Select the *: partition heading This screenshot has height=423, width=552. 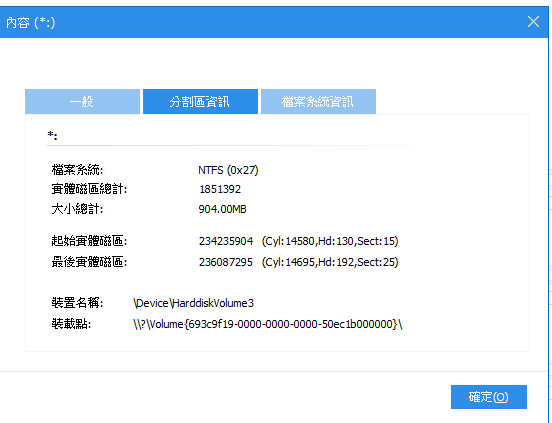pos(52,135)
